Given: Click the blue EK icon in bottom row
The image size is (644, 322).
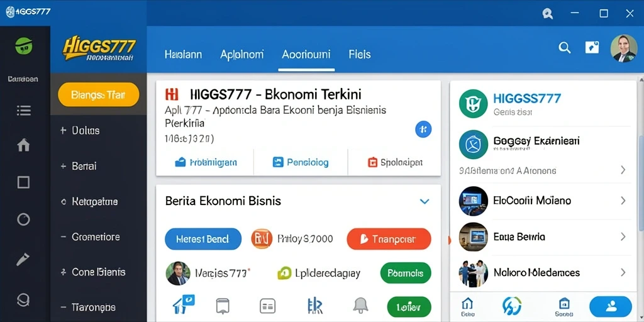Looking at the screenshot, I should 315,306.
